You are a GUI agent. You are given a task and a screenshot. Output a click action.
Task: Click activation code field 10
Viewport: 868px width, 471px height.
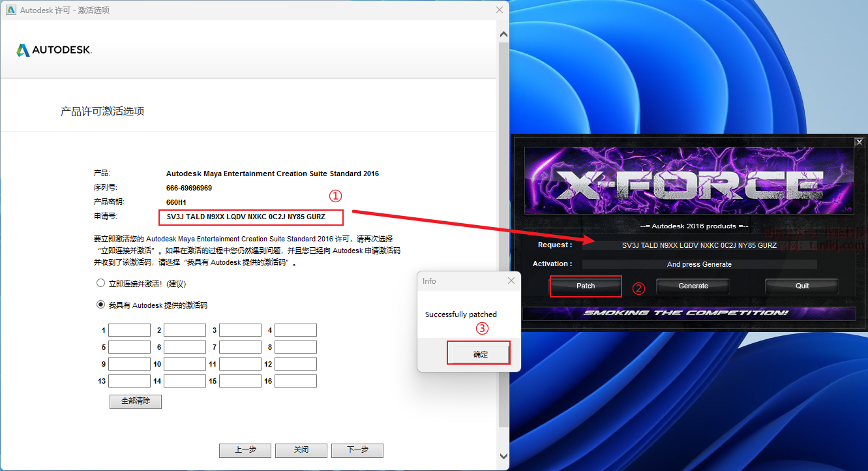tap(185, 364)
